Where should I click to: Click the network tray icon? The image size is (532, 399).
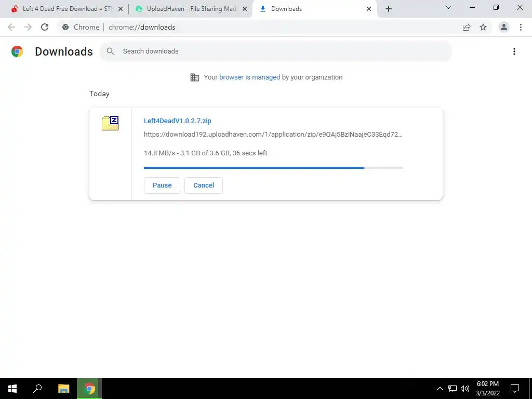coord(453,389)
